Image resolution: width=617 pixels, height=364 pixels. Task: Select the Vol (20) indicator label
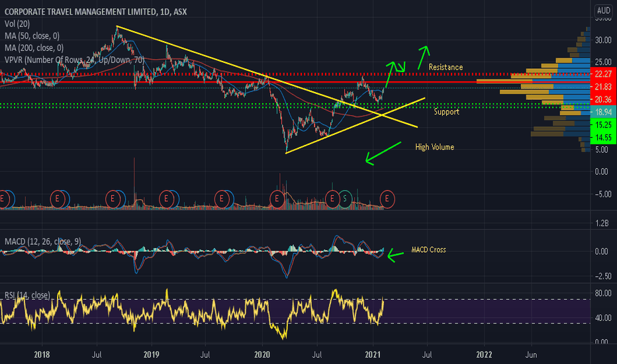click(x=17, y=24)
